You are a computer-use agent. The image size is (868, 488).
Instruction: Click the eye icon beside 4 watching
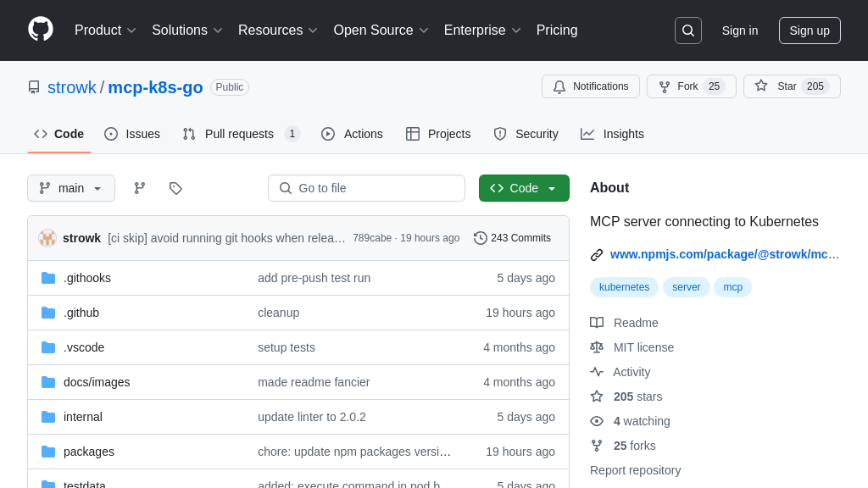(x=597, y=421)
